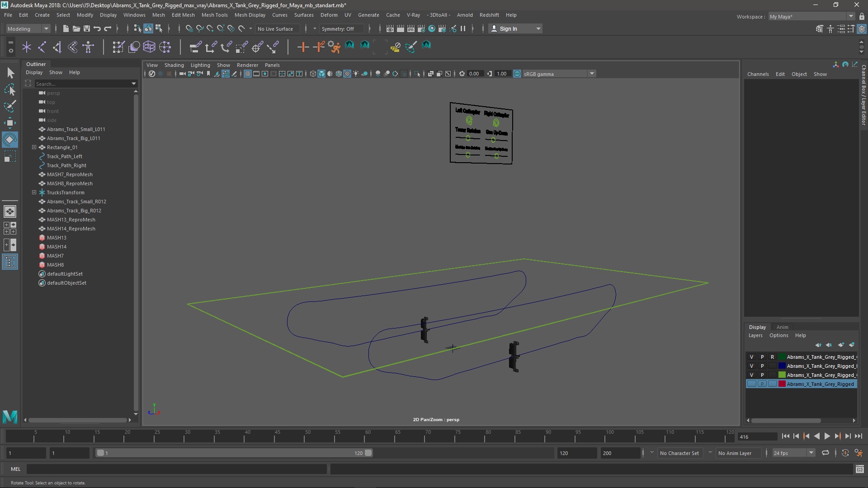Open the Workspace My Maya dropdown
Screen dimensions: 868x488
click(x=811, y=17)
